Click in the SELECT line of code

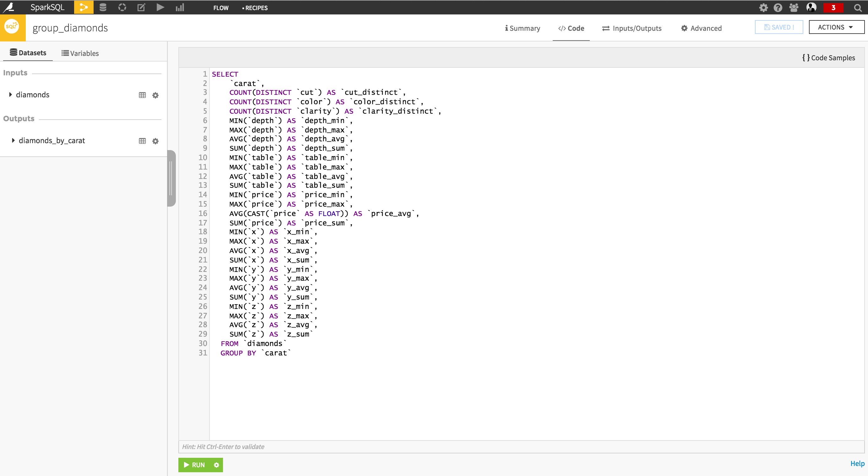(225, 74)
